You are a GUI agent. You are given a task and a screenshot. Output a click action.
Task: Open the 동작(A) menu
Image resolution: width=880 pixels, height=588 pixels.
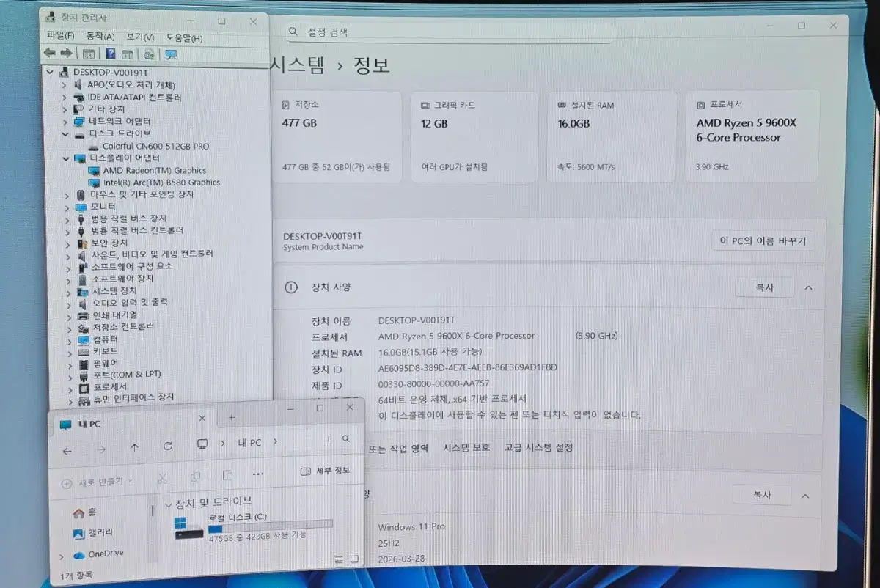[100, 37]
